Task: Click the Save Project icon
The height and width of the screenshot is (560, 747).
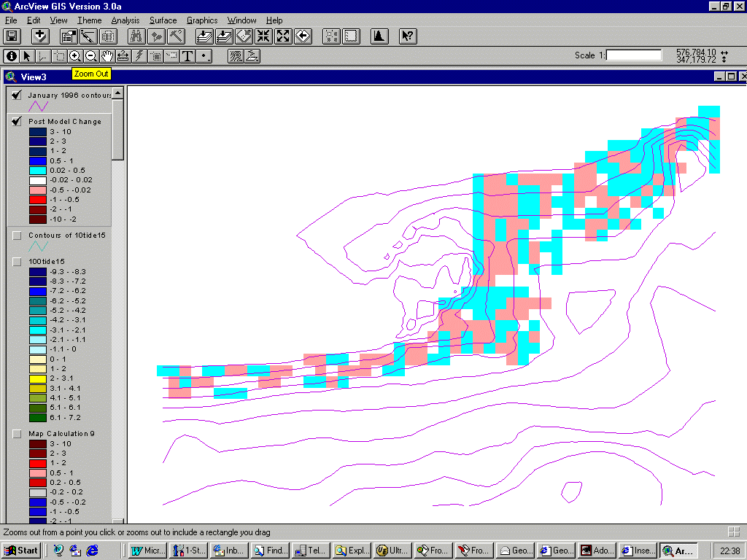Action: 11,36
